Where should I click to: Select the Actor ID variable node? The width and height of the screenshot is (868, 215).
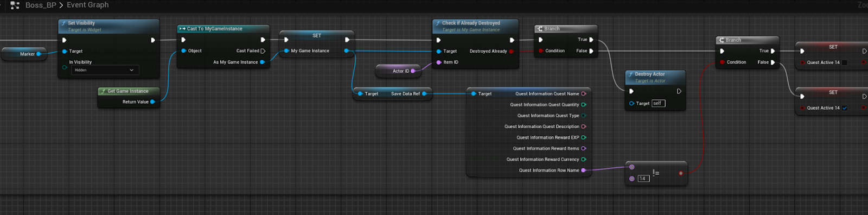(398, 71)
